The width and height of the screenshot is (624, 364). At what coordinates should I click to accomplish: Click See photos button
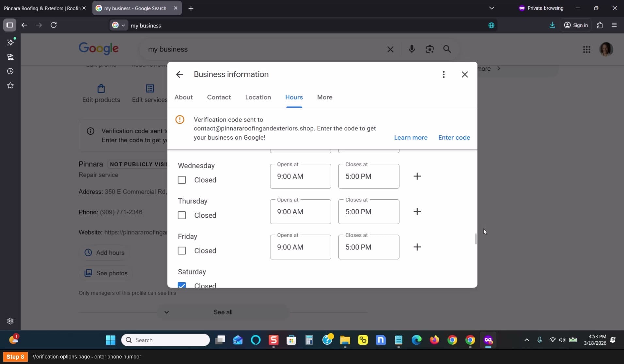106,273
